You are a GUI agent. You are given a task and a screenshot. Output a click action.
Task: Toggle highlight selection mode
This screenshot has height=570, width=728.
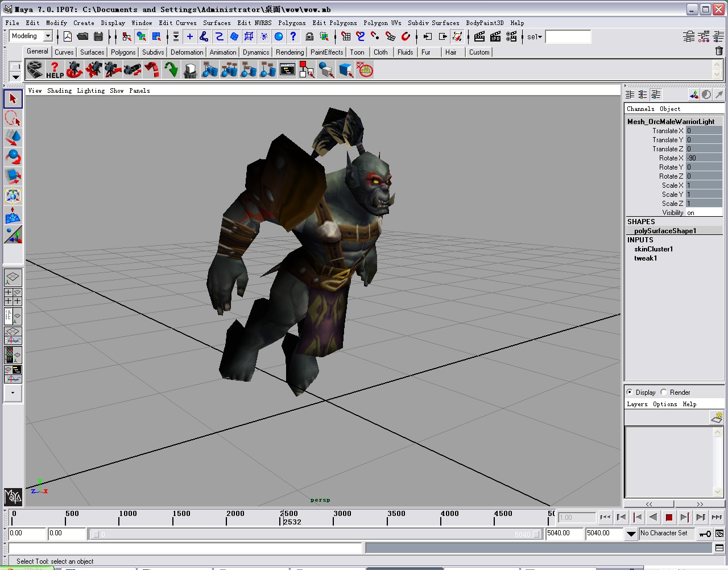tap(324, 36)
